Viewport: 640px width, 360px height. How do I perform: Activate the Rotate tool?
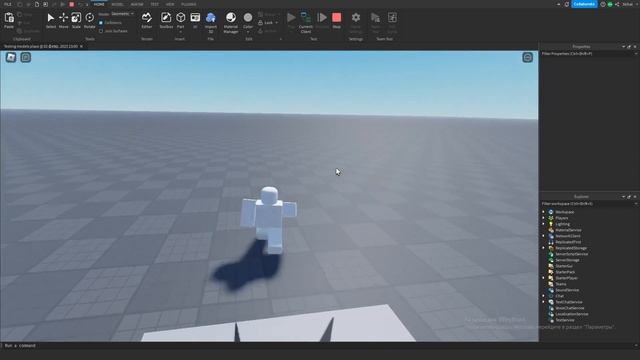coord(89,18)
